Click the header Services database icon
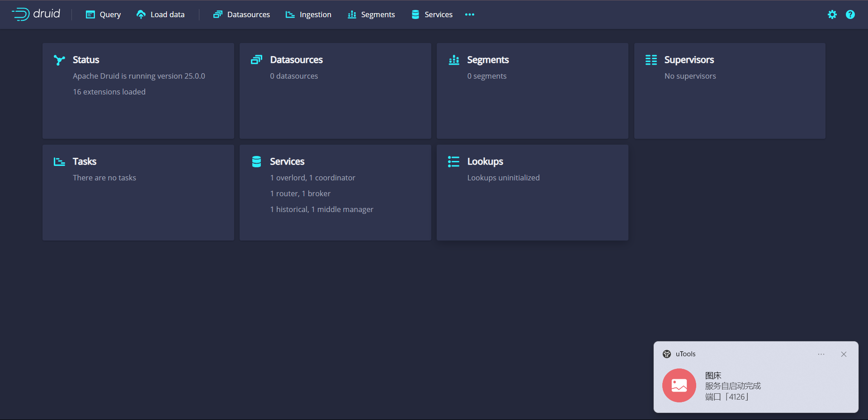The height and width of the screenshot is (420, 868). (415, 14)
